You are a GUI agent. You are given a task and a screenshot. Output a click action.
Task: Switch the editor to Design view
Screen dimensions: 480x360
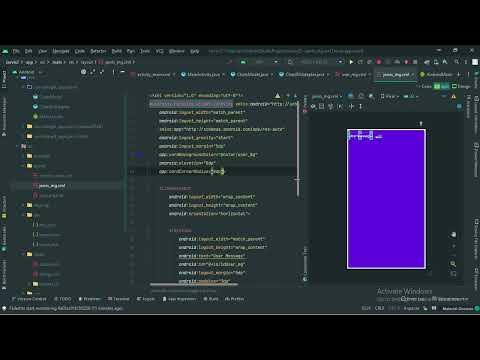tap(461, 86)
